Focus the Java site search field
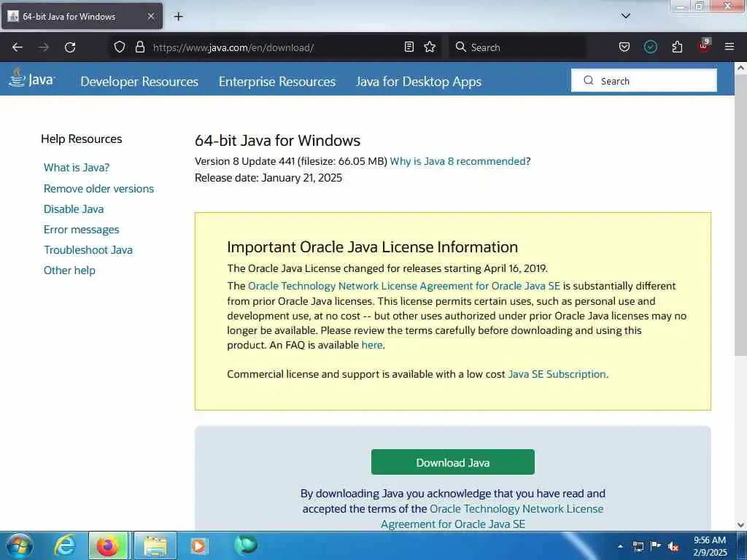747x560 pixels. coord(643,80)
